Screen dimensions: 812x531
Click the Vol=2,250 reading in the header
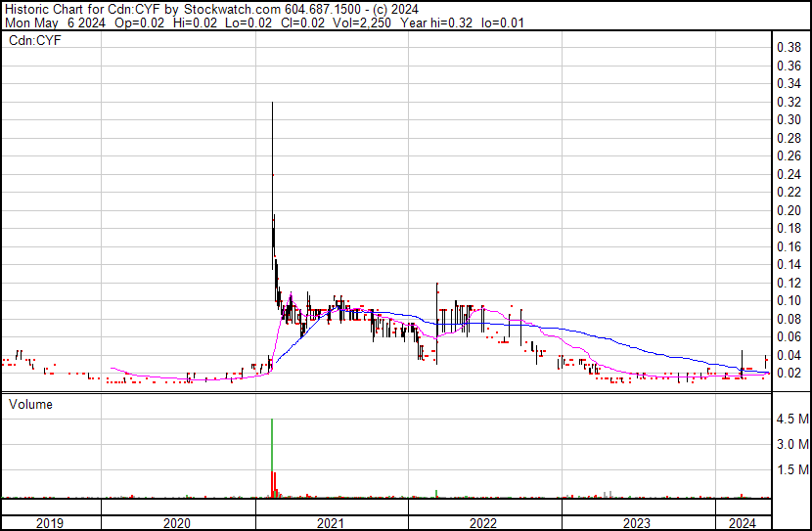coord(362,22)
